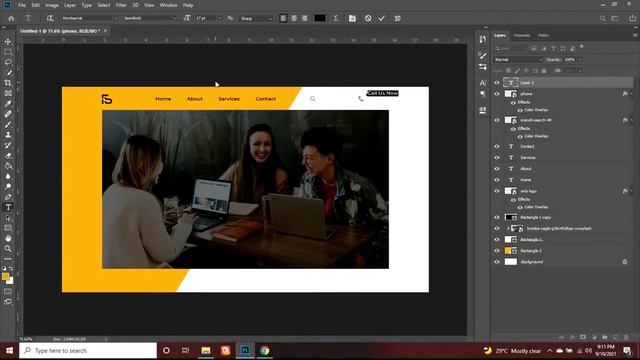Select the Zoom tool in the toolbox

click(x=8, y=249)
